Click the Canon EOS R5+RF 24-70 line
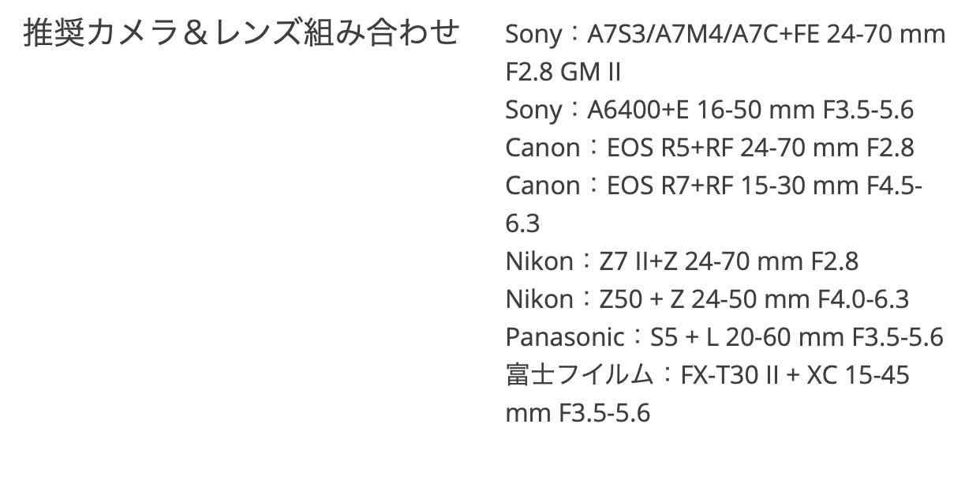This screenshot has width=980, height=488. coord(709,148)
